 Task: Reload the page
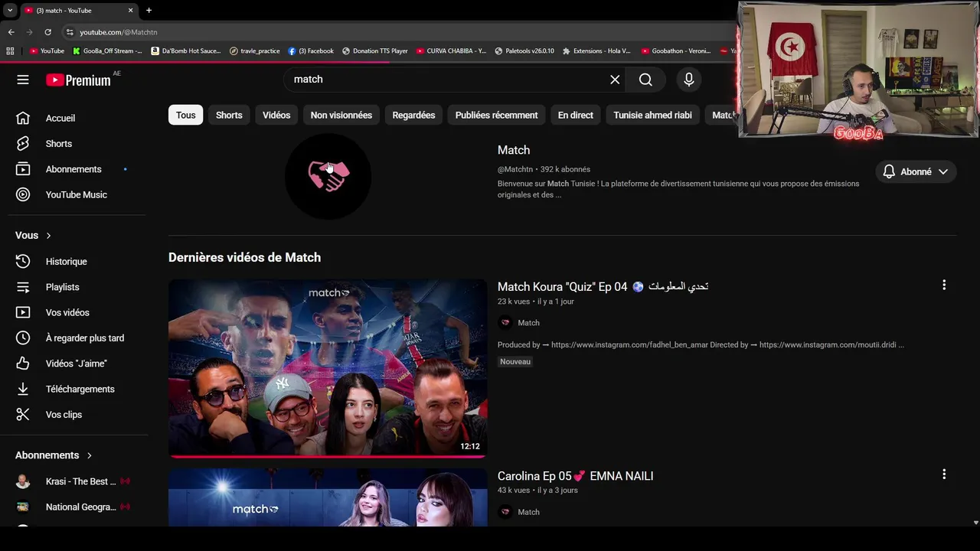point(47,32)
